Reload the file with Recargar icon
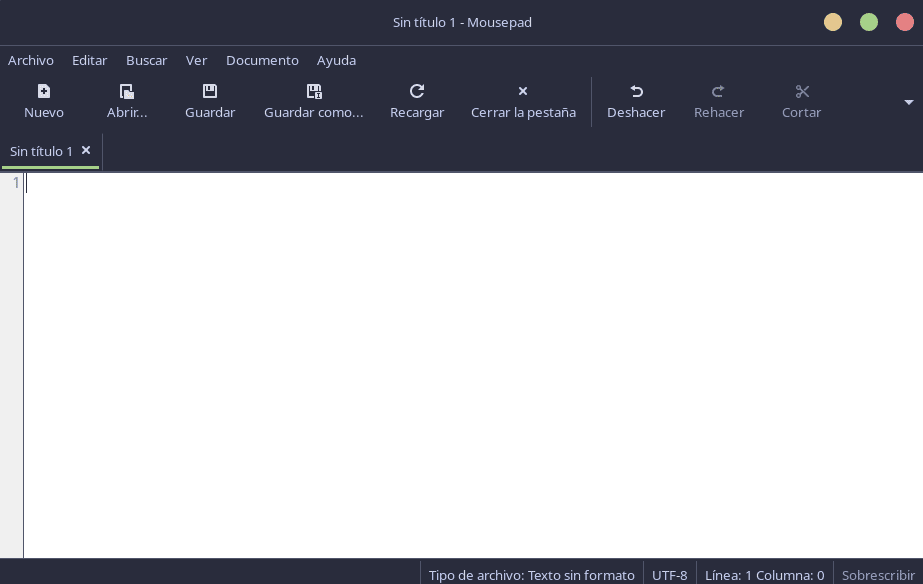This screenshot has height=584, width=923. click(417, 92)
